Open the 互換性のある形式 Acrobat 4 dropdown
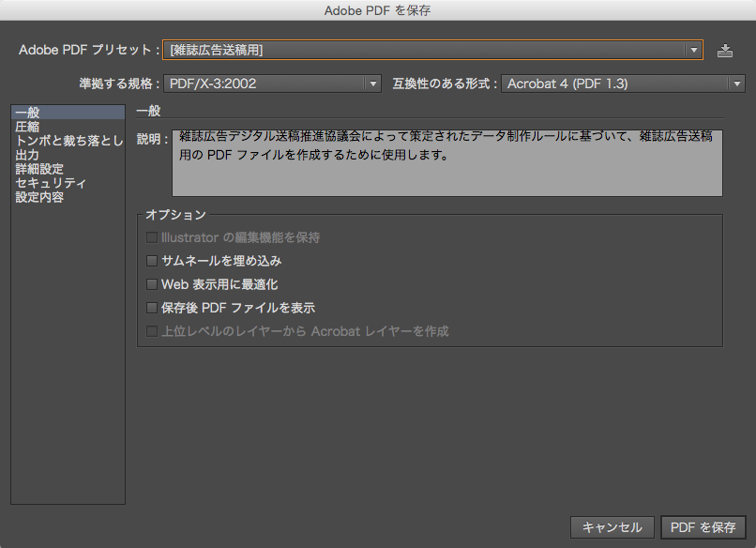756x548 pixels. [x=623, y=84]
